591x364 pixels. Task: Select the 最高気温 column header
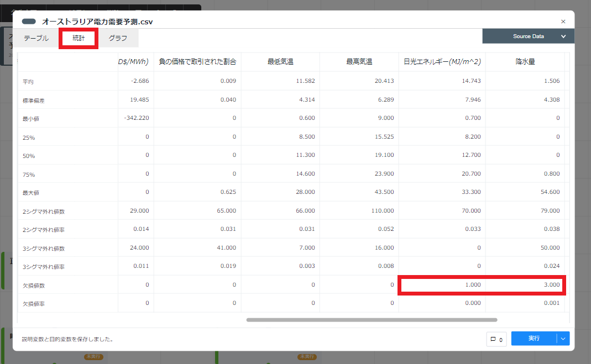(x=359, y=62)
